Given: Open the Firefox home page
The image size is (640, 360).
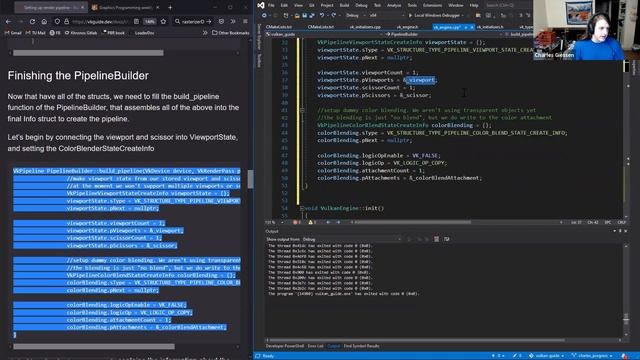Looking at the screenshot, I should [44, 21].
